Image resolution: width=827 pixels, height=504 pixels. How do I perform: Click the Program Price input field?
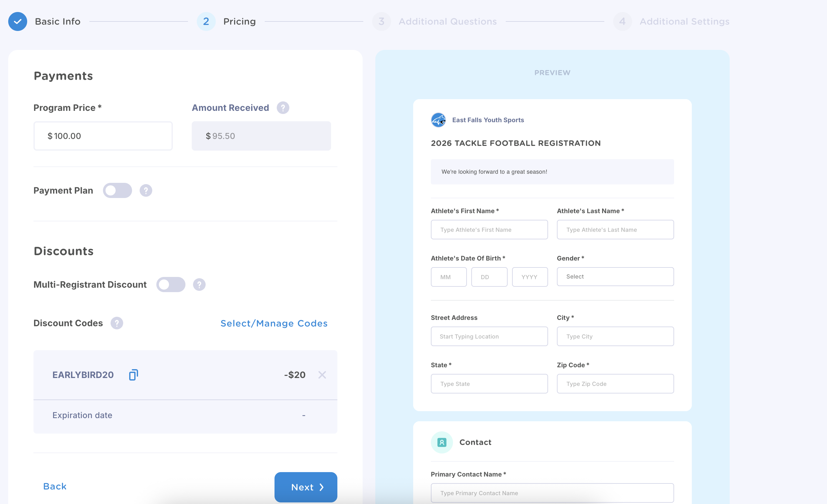pos(103,136)
